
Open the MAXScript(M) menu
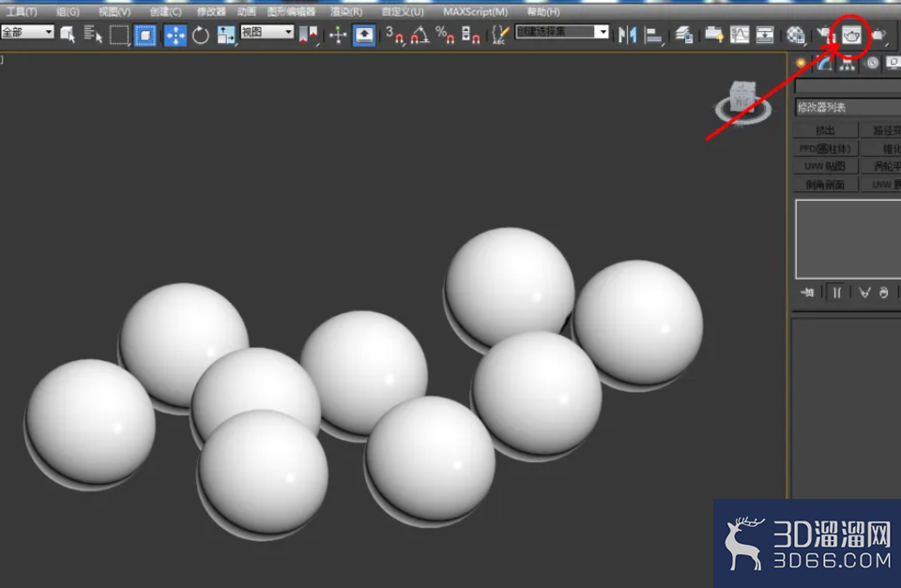tap(475, 11)
